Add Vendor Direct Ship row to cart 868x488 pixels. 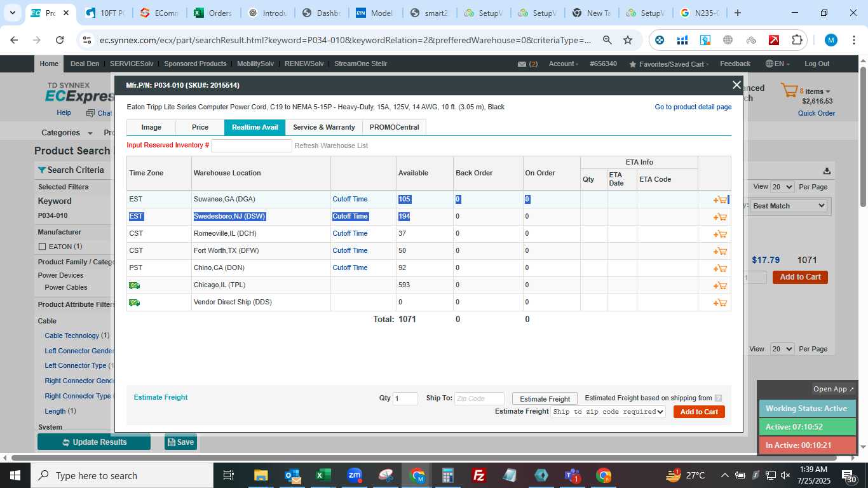(720, 302)
